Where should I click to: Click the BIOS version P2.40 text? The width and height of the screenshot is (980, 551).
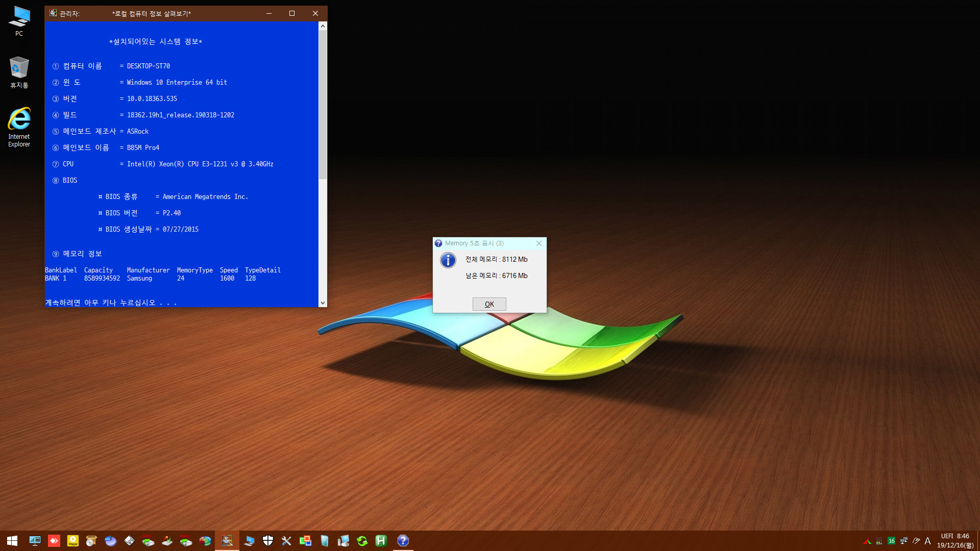point(172,213)
